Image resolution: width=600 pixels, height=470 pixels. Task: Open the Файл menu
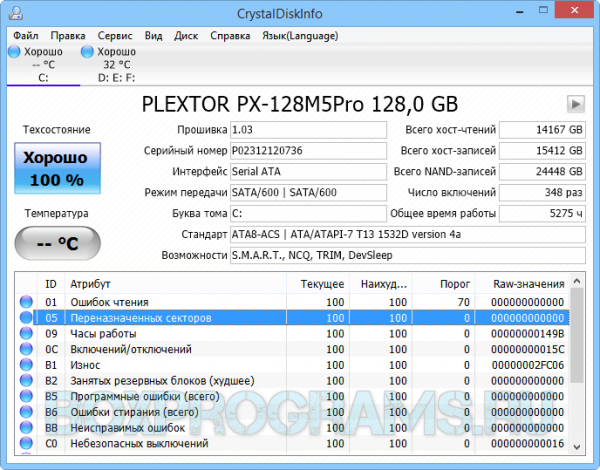[x=26, y=36]
